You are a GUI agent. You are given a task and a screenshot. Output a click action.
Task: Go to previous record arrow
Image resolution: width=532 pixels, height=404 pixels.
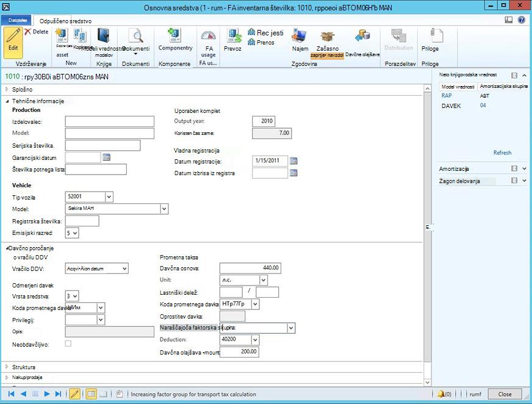[23, 394]
